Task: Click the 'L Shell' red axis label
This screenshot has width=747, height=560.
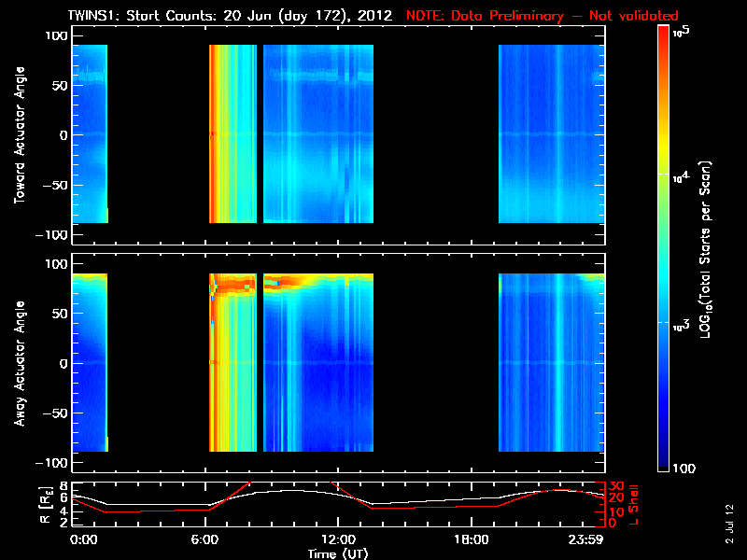Action: tap(633, 505)
